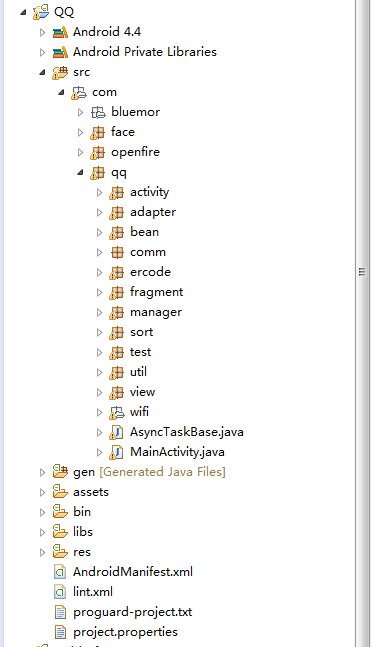Viewport: 375px width, 647px height.
Task: Expand the util package arrow
Action: point(99,372)
